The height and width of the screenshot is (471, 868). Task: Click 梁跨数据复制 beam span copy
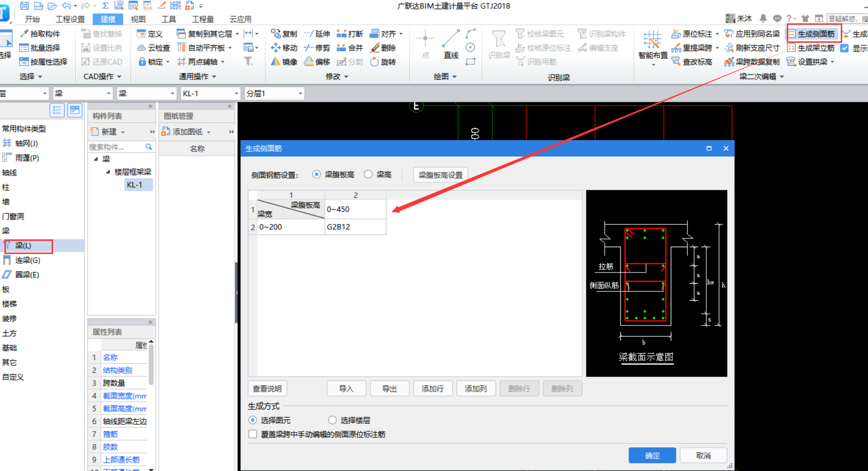pyautogui.click(x=752, y=62)
